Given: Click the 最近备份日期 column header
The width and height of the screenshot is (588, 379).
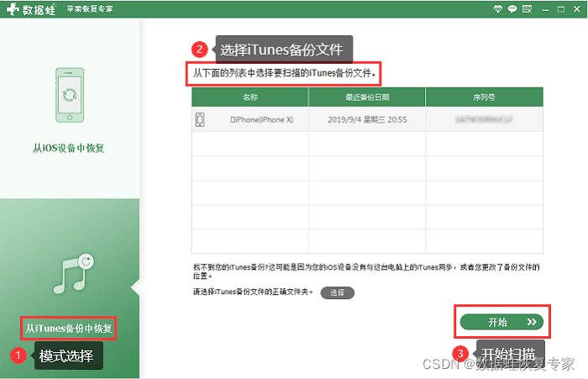Looking at the screenshot, I should click(367, 97).
